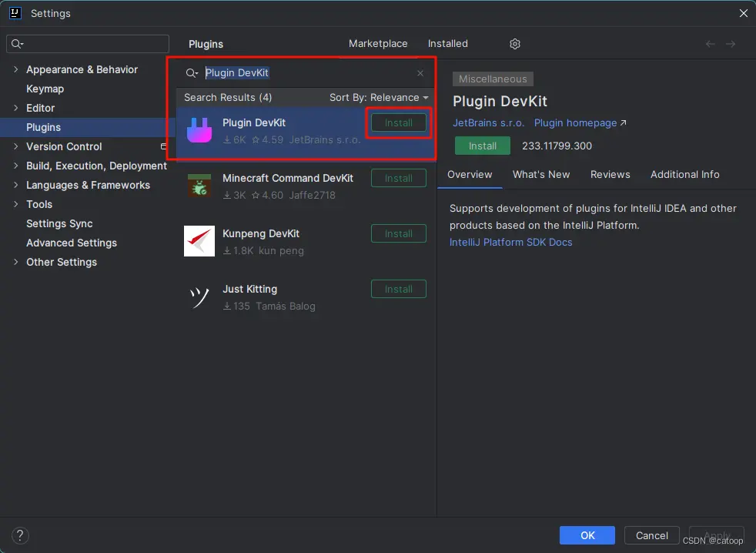Clear the plugin search field
Image resolution: width=756 pixels, height=553 pixels.
pyautogui.click(x=420, y=73)
